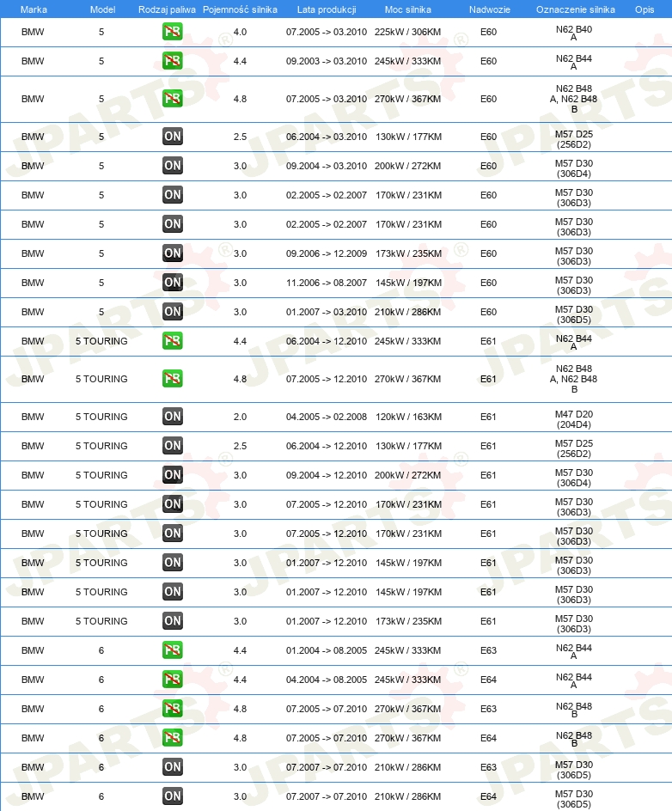Viewport: 672px width, 811px height.
Task: Select the power value 120kW / 163KM
Action: click(x=409, y=417)
